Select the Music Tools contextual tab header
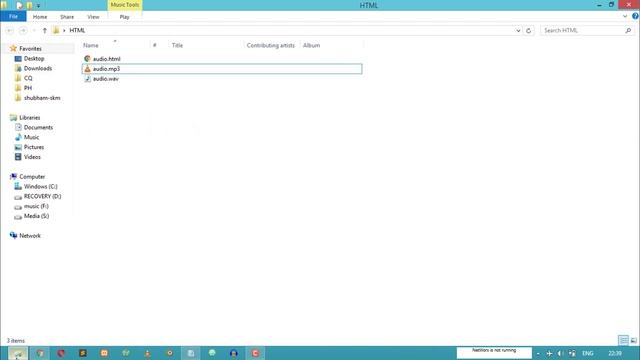This screenshot has height=360, width=640. (125, 5)
